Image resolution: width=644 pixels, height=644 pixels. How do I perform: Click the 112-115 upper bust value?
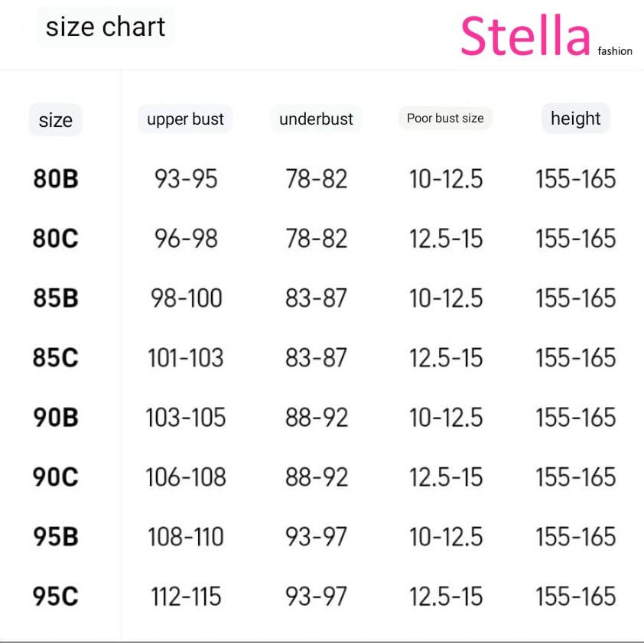click(186, 597)
